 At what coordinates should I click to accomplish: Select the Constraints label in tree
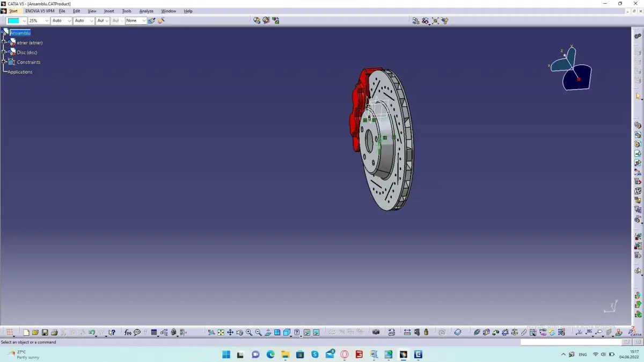point(28,62)
